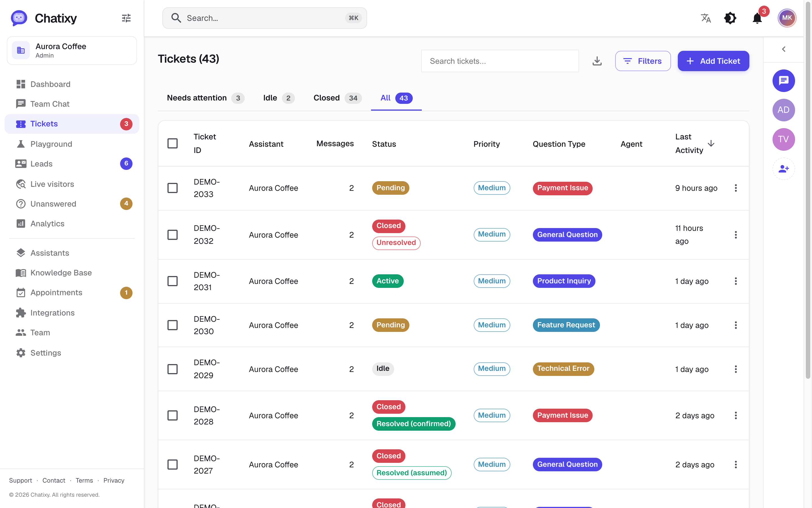Image resolution: width=812 pixels, height=508 pixels.
Task: Open row menu for DEMO-2028
Action: click(736, 416)
